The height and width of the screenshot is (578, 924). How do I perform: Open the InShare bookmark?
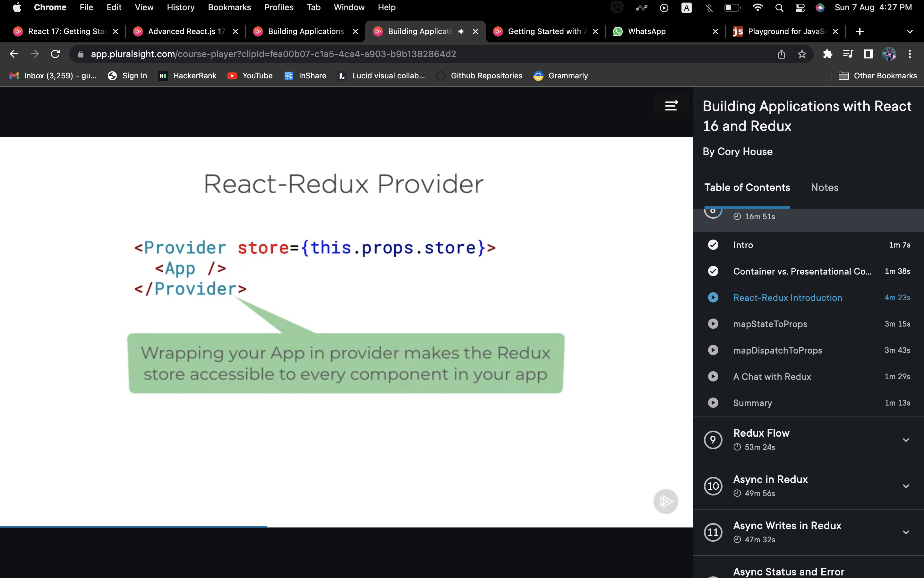tap(305, 76)
